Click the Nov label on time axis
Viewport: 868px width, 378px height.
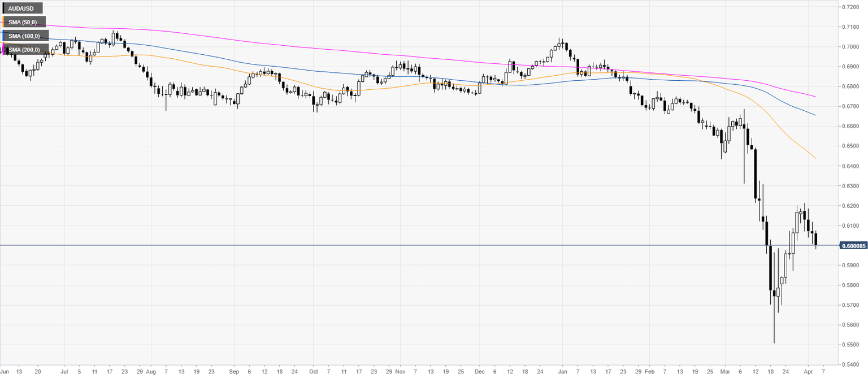[400, 372]
